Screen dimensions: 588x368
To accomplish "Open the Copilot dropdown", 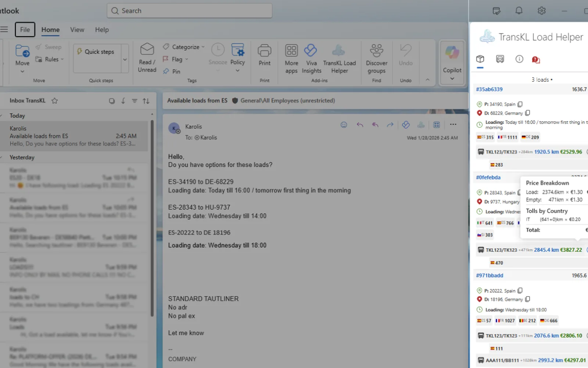I will [452, 79].
